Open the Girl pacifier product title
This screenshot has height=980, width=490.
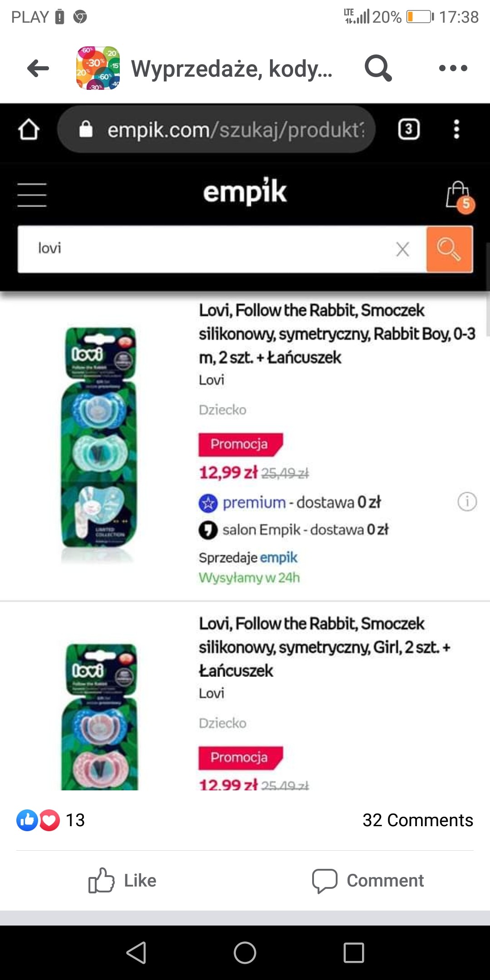coord(324,647)
